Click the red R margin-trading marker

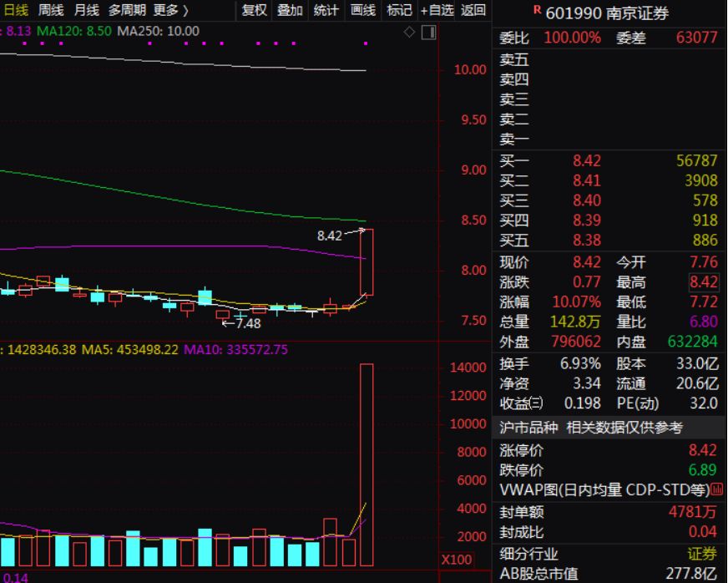pos(537,10)
